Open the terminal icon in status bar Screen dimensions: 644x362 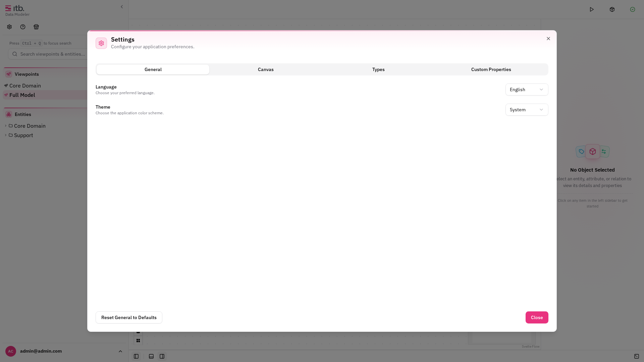coord(637,356)
